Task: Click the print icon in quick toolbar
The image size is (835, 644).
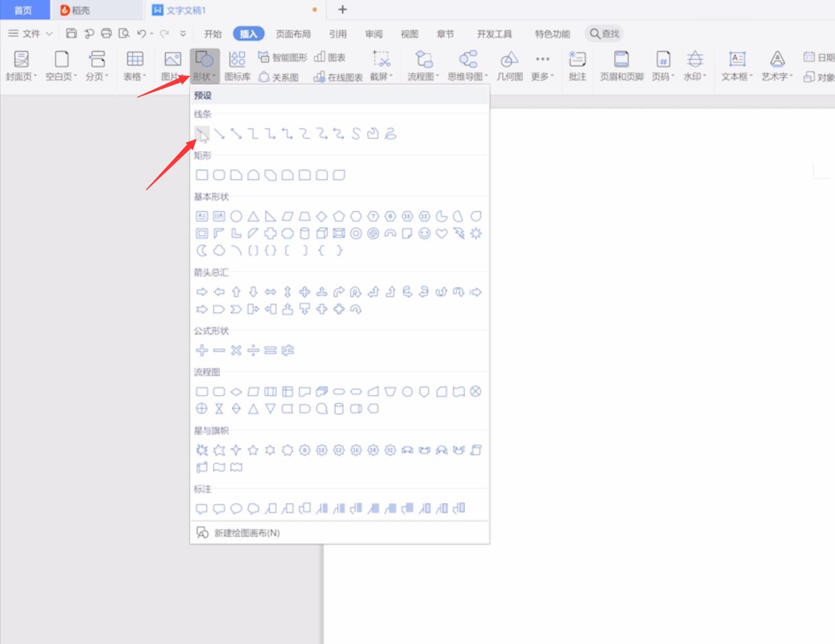Action: [x=107, y=33]
